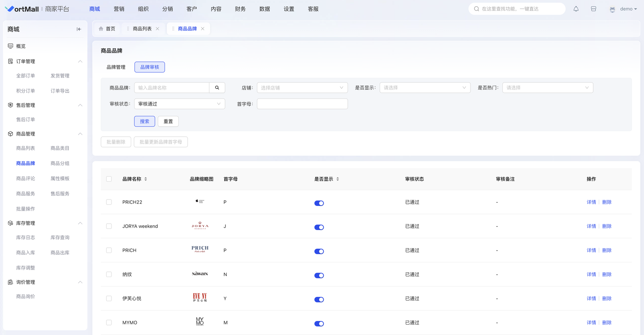This screenshot has height=335, width=644.
Task: Click the brand name search magnifier icon
Action: click(217, 88)
